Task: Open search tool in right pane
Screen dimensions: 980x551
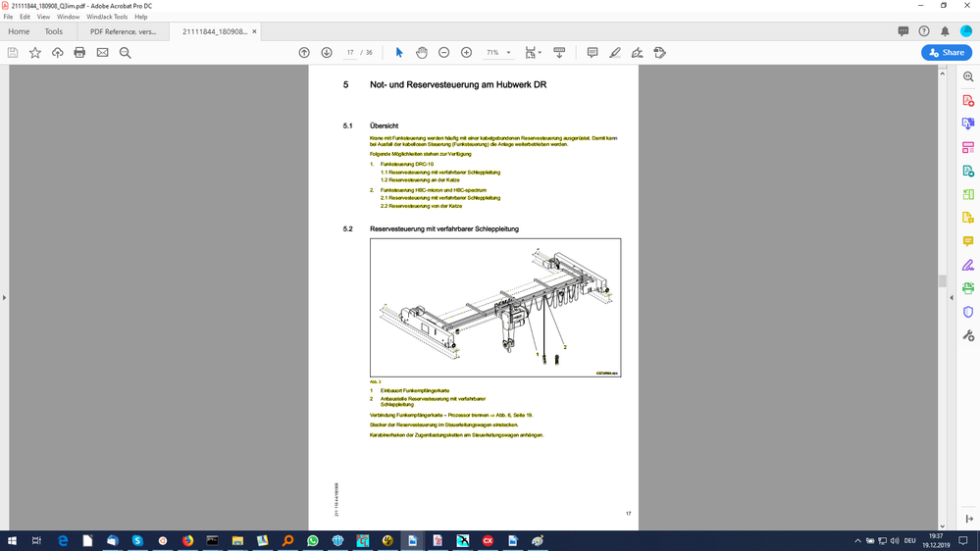Action: 968,76
